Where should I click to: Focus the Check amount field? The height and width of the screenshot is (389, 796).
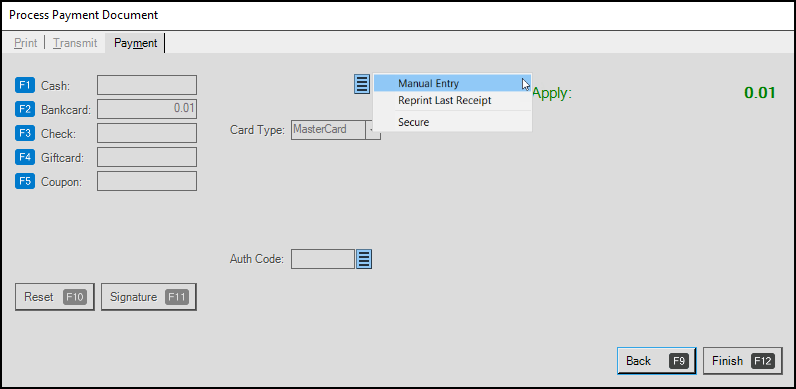pos(147,133)
